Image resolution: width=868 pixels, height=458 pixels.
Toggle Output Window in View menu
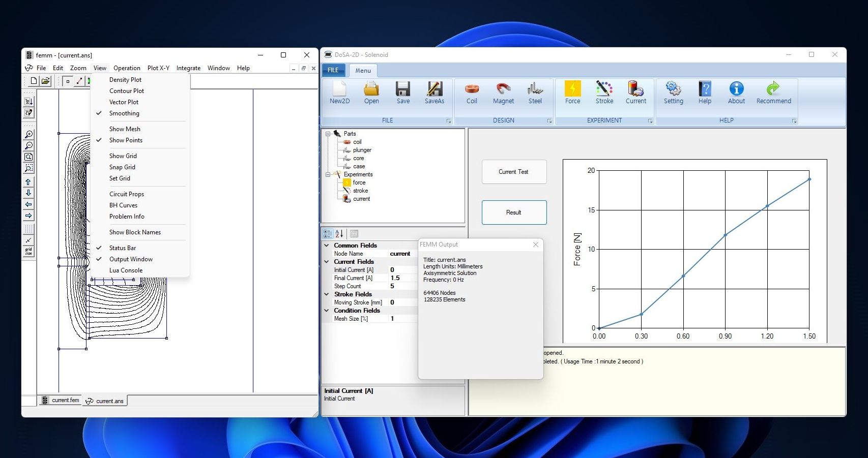tap(140, 259)
